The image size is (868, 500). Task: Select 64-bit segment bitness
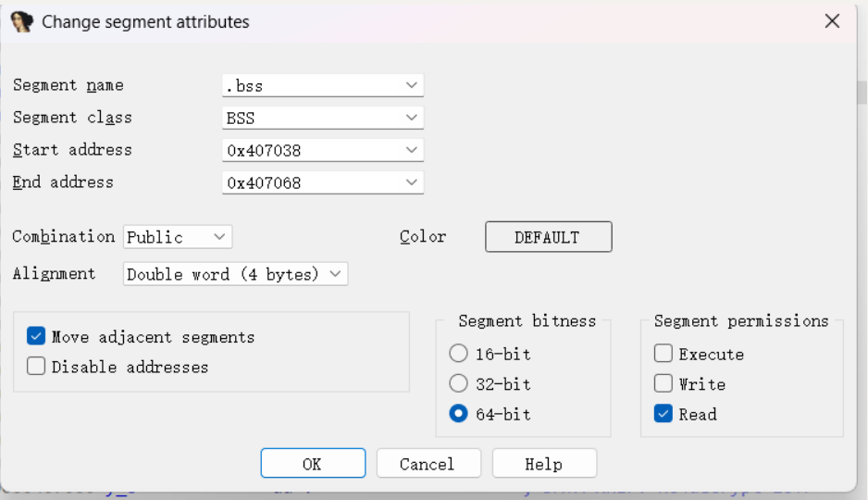(x=458, y=414)
